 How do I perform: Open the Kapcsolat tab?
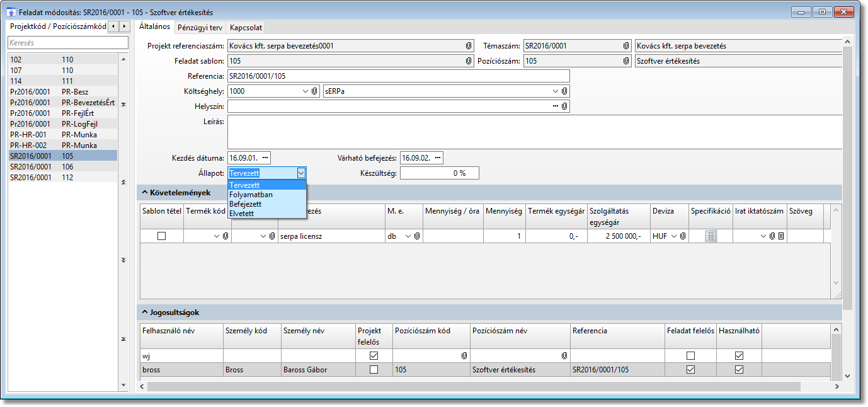246,28
